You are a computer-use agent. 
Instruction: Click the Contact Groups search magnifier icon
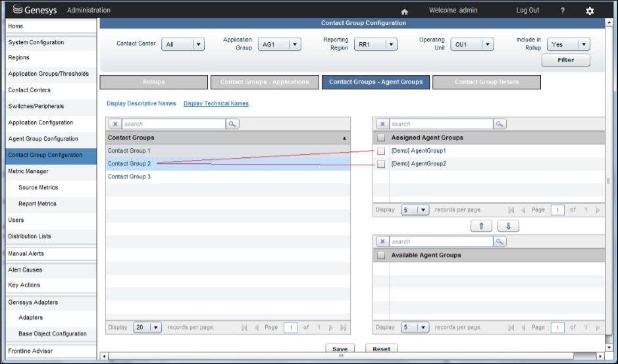pyautogui.click(x=232, y=124)
